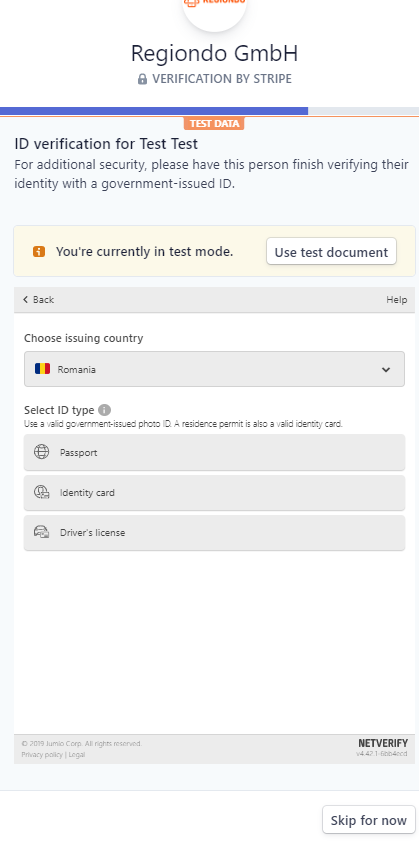Click Skip for now button

pos(369,820)
